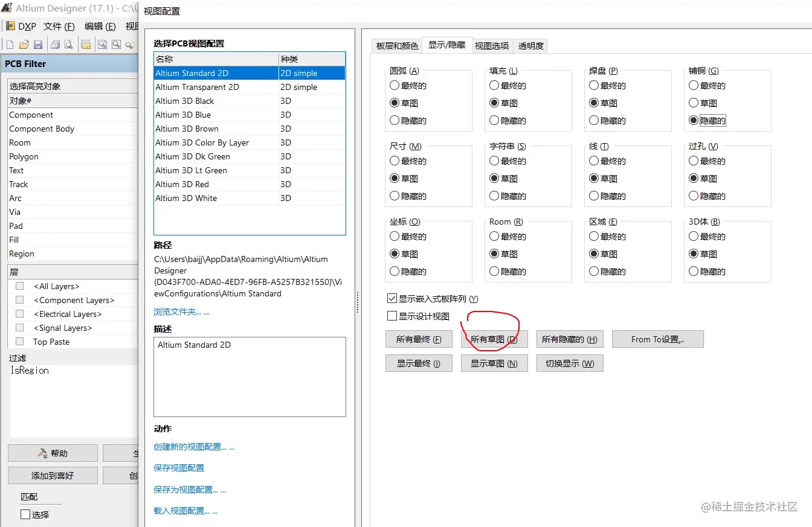
Task: Click the 所有隐藏的 (H) button
Action: click(x=570, y=339)
